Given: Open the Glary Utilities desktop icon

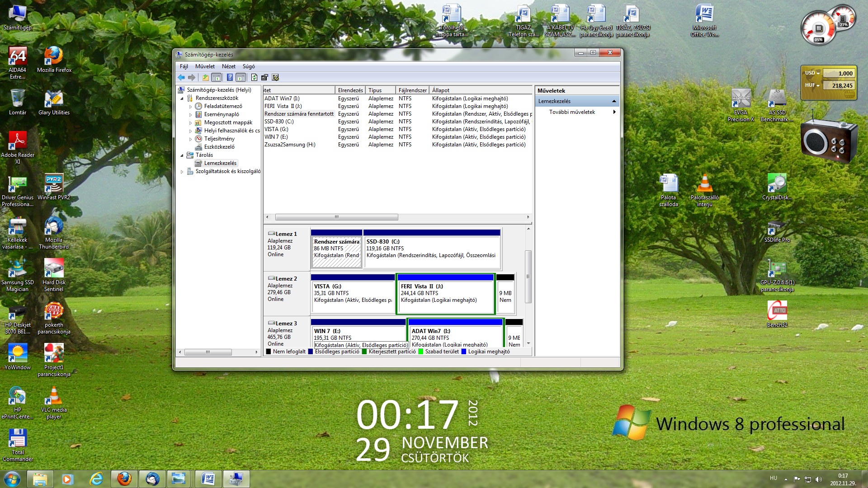Looking at the screenshot, I should [54, 102].
